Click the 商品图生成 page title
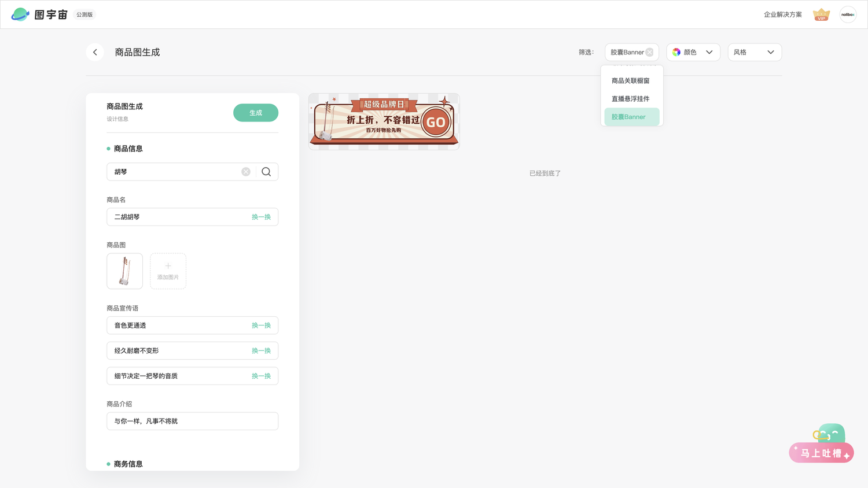 click(x=137, y=52)
